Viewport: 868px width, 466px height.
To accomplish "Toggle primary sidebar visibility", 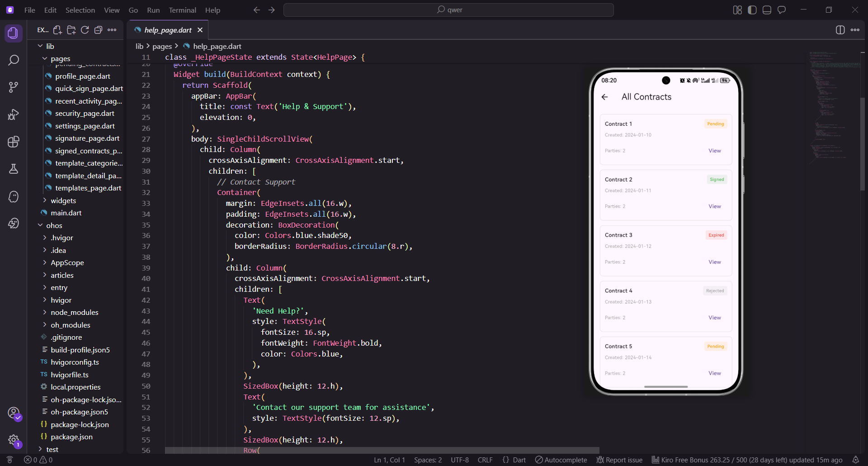I will pos(752,10).
